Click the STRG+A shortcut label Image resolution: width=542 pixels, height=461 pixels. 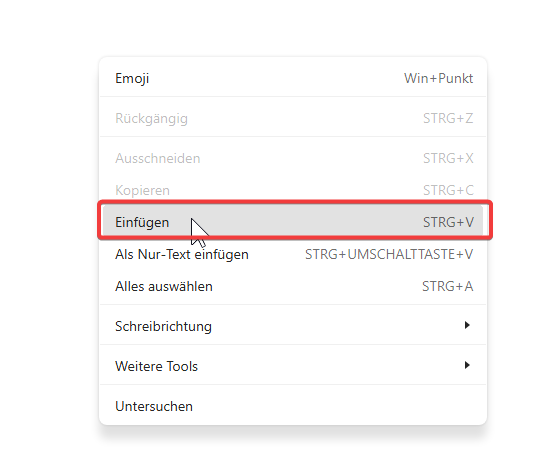coord(447,286)
